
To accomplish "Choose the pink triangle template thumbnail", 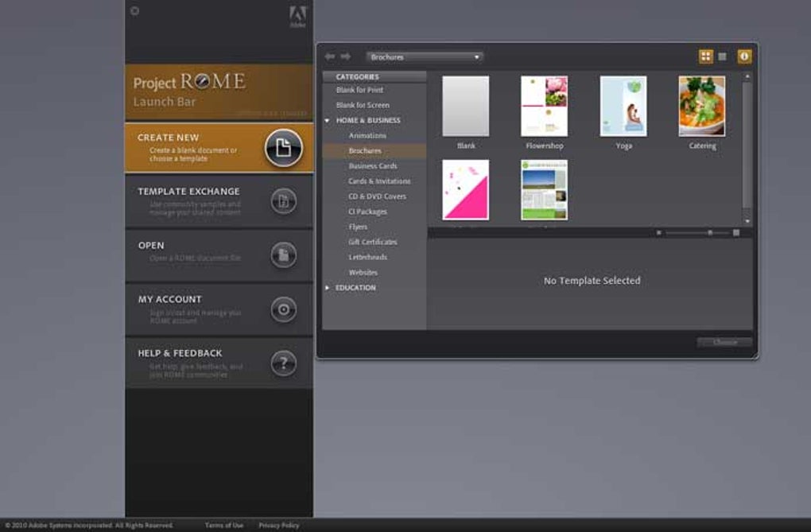I will tap(465, 190).
